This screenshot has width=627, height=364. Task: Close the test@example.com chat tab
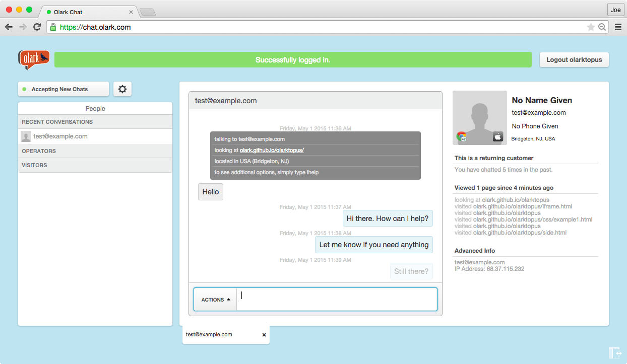(x=264, y=335)
